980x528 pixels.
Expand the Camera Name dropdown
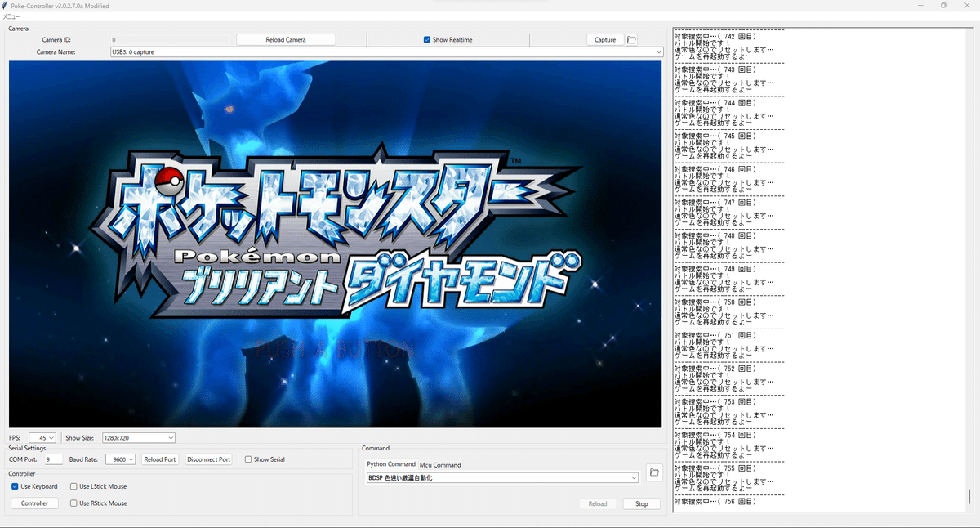tap(386, 51)
